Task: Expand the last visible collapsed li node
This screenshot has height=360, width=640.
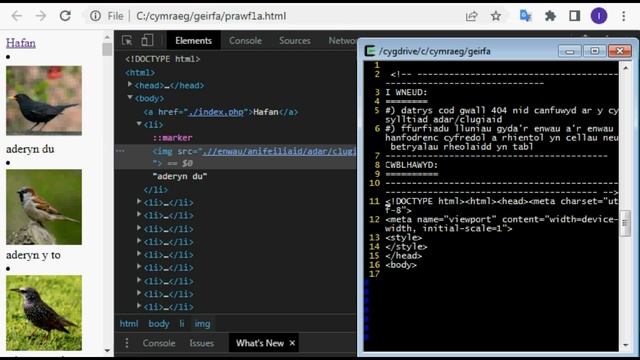Action: (x=139, y=306)
